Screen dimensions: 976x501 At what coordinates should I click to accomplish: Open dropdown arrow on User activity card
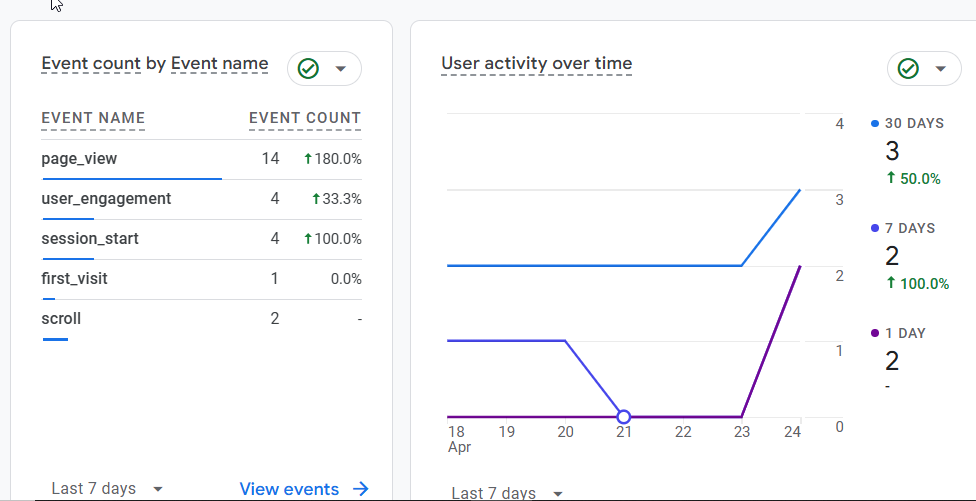pyautogui.click(x=941, y=69)
